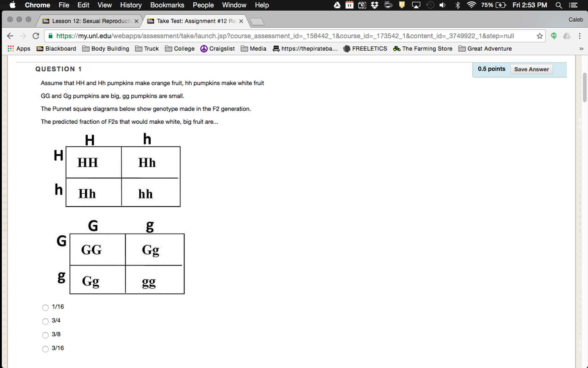The image size is (588, 368).
Task: Select the 1/16 answer option
Action: pos(45,308)
